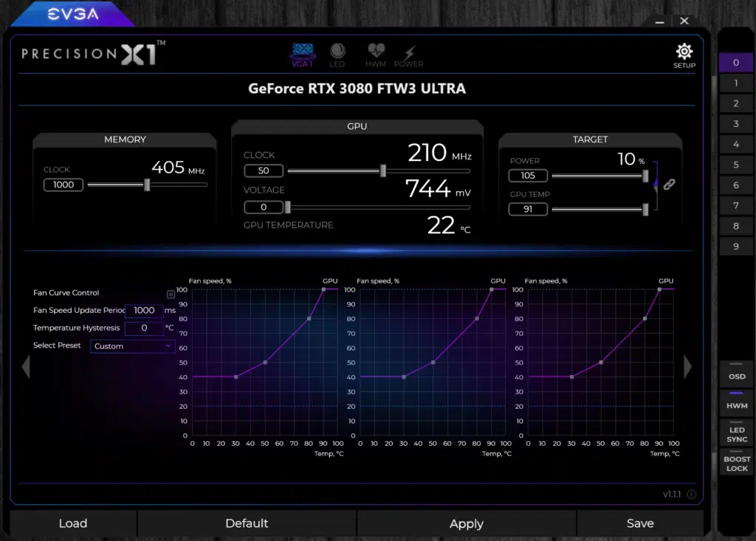
Task: Open the SETUP gear icon
Action: pyautogui.click(x=684, y=55)
